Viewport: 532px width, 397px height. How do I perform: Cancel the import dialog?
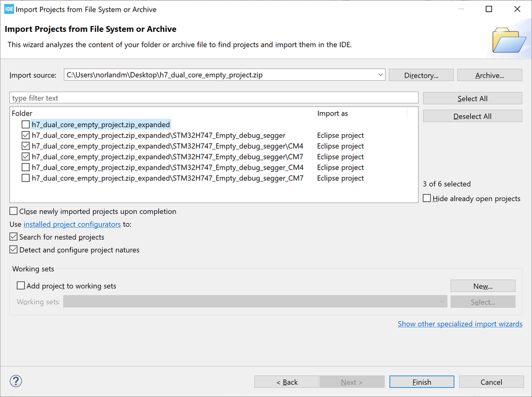click(x=492, y=382)
